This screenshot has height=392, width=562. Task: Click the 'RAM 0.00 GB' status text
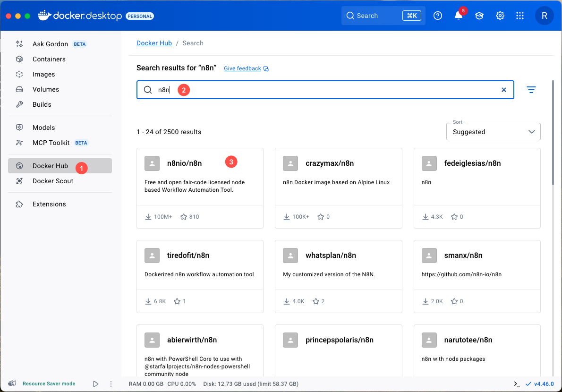pos(146,384)
